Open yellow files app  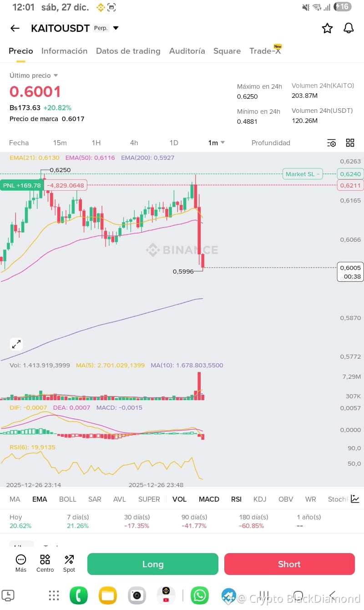(x=108, y=595)
